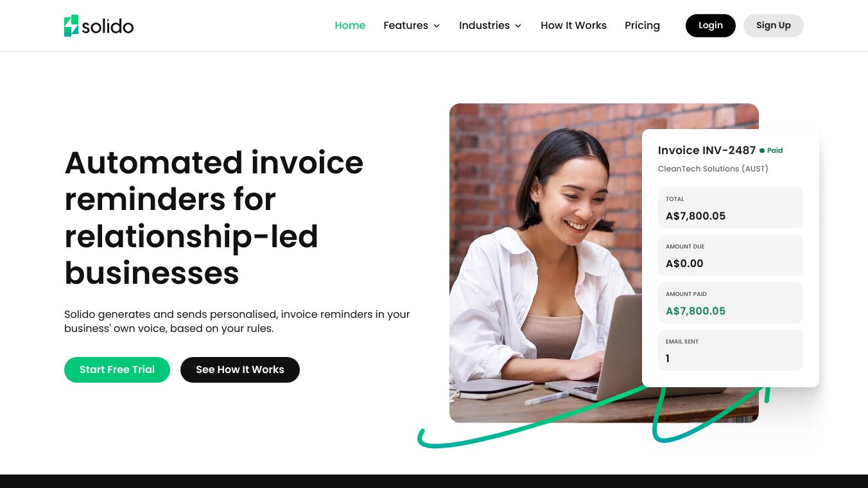Click the Total A$7,800.05 field
This screenshot has width=868, height=488.
(731, 208)
